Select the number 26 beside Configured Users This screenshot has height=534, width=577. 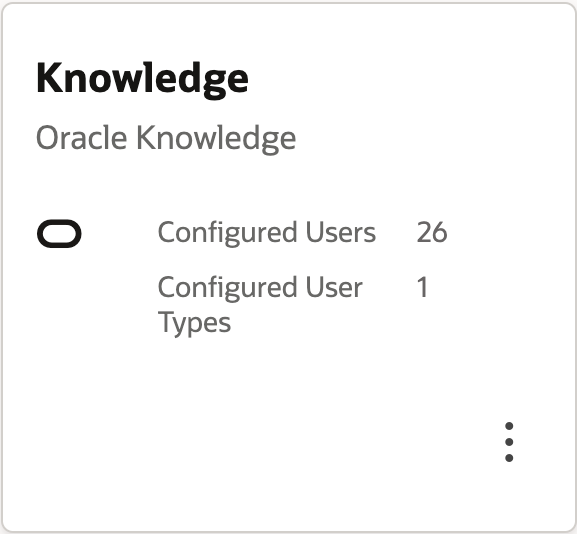point(432,232)
